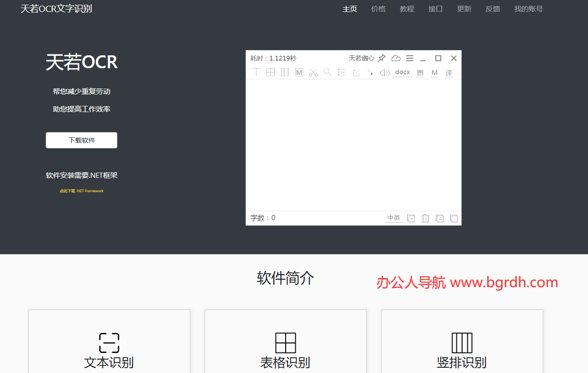The image size is (588, 373).
Task: Click the speaker icon to read text aloud
Action: [x=384, y=72]
